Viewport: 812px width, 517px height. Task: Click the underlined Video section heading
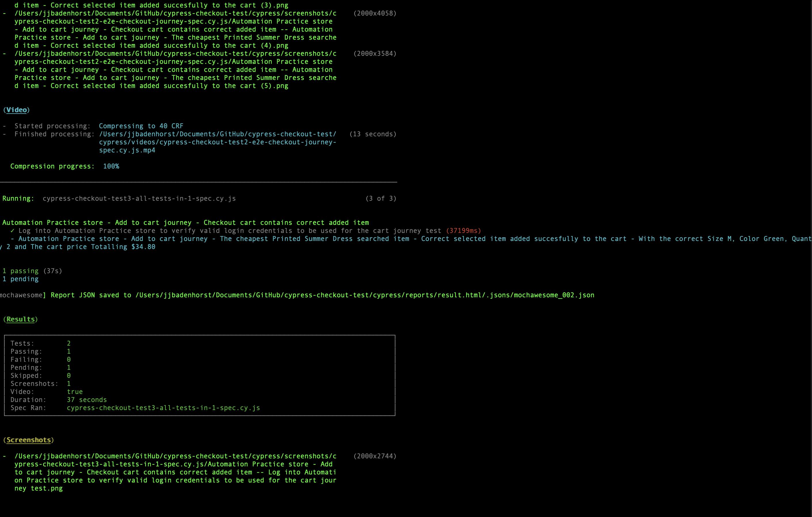click(16, 110)
